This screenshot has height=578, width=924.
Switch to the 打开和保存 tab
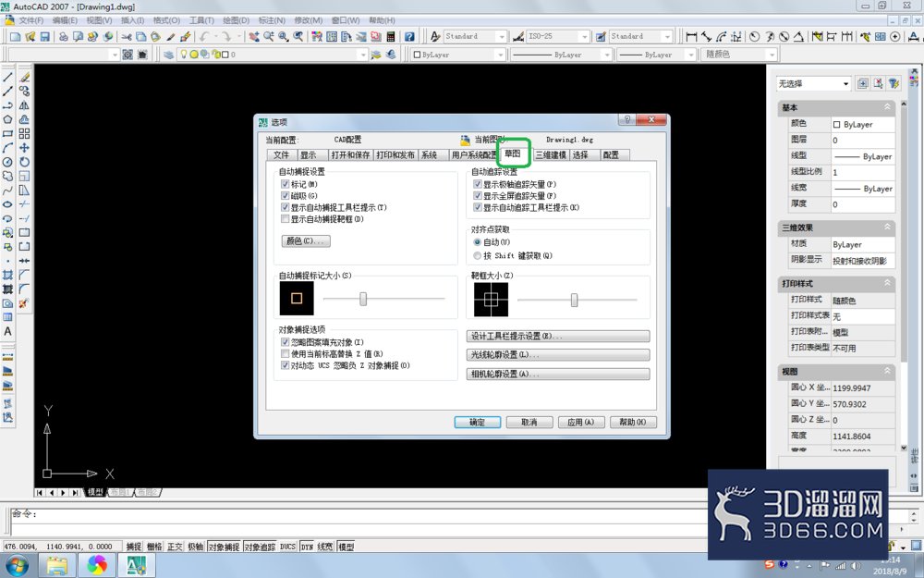(350, 154)
